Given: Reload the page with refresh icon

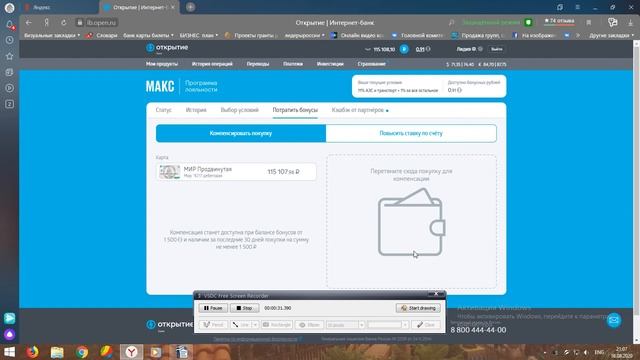Looking at the screenshot, I should coord(64,22).
